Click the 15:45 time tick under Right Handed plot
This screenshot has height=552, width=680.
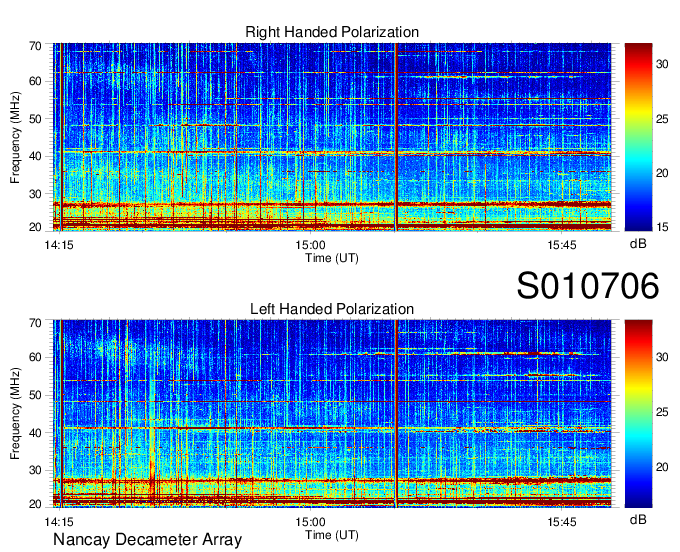click(562, 245)
